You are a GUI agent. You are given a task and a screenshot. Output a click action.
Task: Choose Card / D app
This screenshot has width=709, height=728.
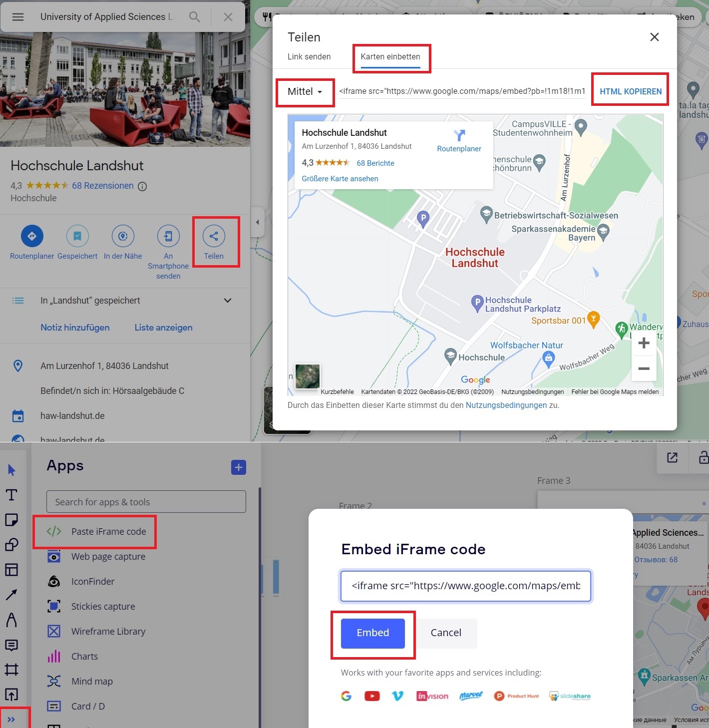pos(76,707)
